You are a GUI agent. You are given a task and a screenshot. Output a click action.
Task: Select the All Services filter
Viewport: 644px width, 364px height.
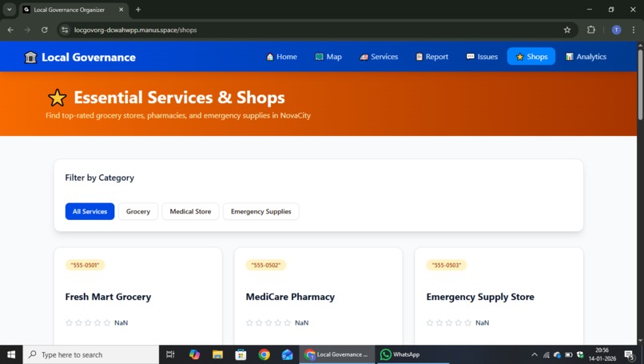[89, 211]
